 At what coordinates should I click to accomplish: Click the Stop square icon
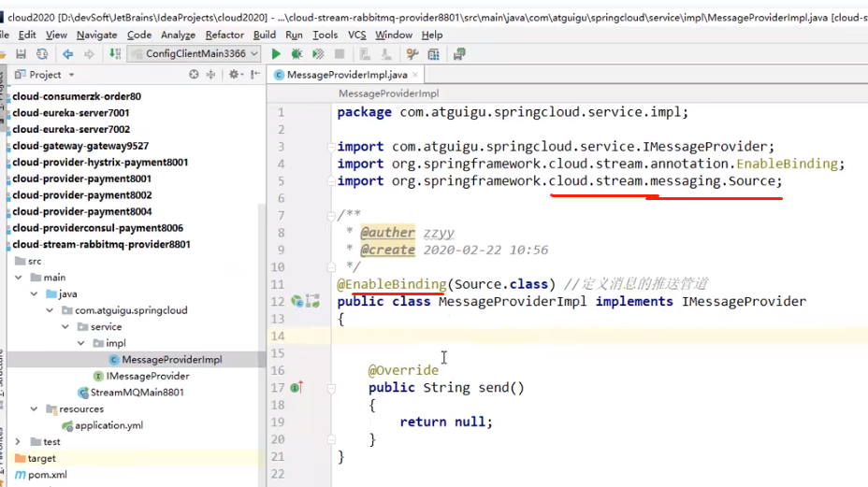click(x=340, y=53)
